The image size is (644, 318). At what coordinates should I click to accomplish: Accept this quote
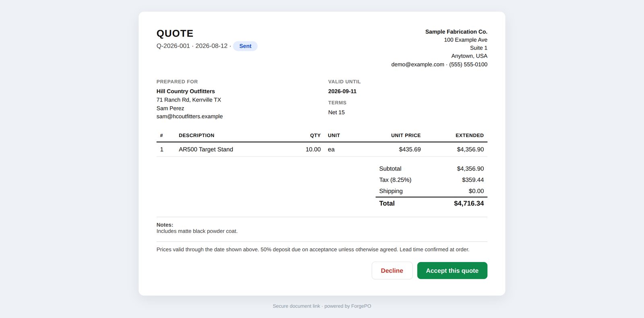tap(452, 270)
